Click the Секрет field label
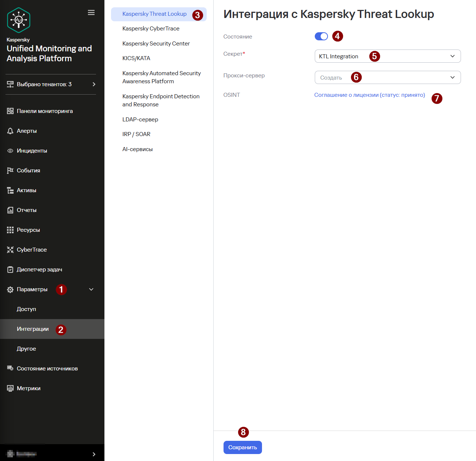476x461 pixels. 234,54
